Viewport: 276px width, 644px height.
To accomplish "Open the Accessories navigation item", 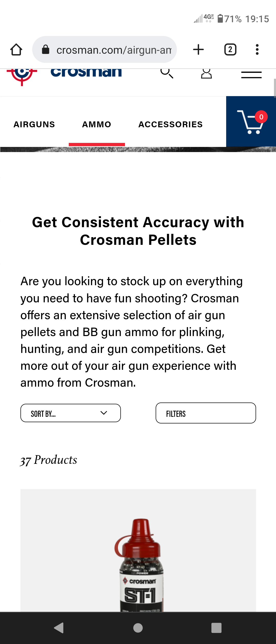I will 170,124.
